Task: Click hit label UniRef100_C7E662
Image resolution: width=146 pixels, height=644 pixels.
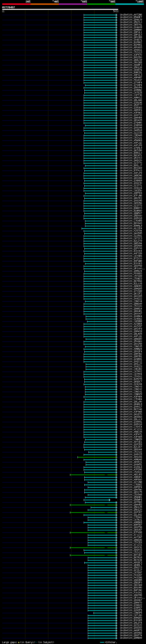Action: pos(131,485)
